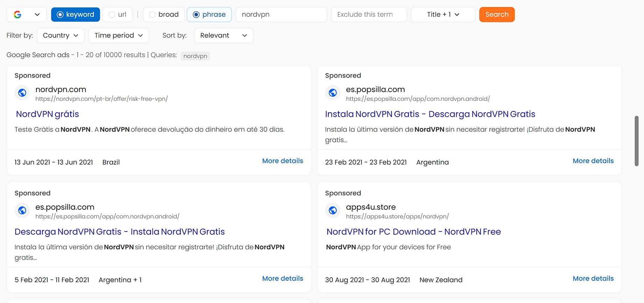The width and height of the screenshot is (644, 303).
Task: Click the orange Search button
Action: click(x=497, y=15)
